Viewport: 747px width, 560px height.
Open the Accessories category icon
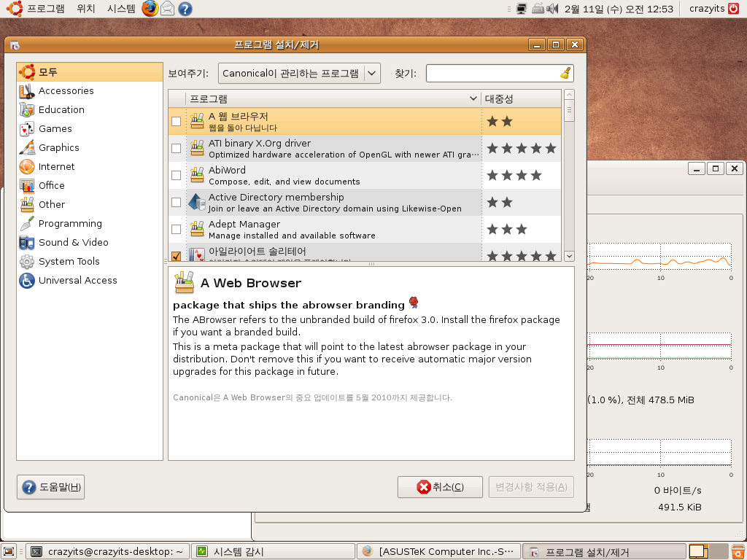pos(27,91)
